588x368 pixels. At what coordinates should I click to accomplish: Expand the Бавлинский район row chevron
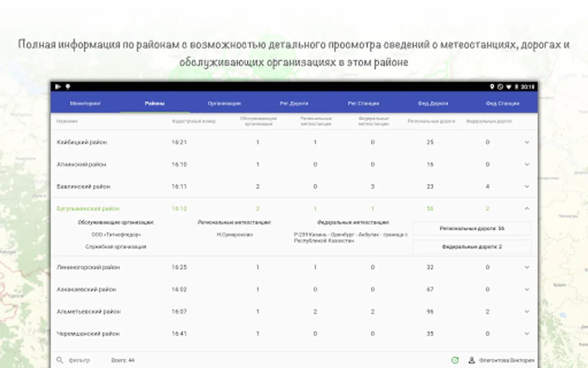click(527, 186)
